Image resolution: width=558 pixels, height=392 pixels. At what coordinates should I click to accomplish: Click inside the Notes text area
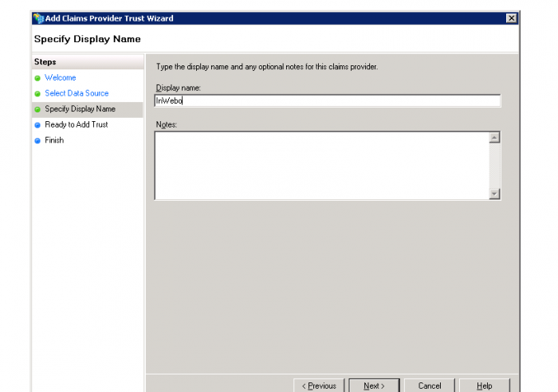point(320,165)
